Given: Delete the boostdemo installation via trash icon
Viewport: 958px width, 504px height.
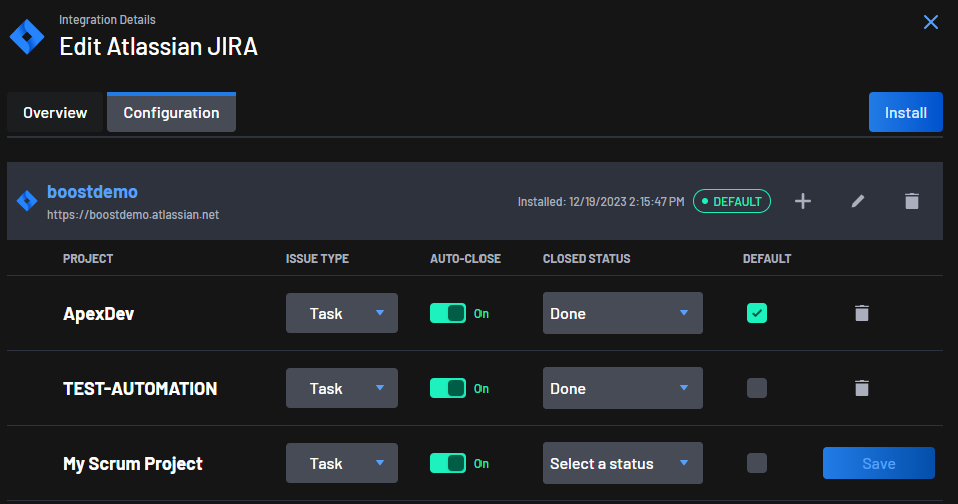Looking at the screenshot, I should [912, 201].
